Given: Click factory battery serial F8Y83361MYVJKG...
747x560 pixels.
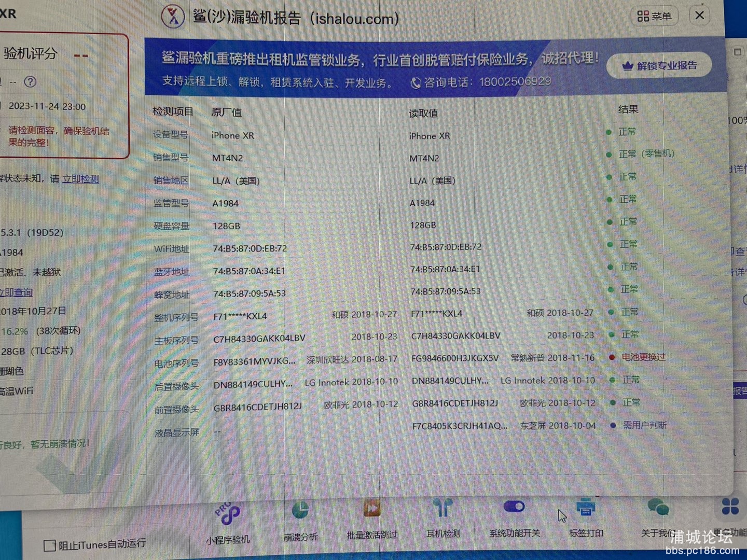Looking at the screenshot, I should coord(254,361).
